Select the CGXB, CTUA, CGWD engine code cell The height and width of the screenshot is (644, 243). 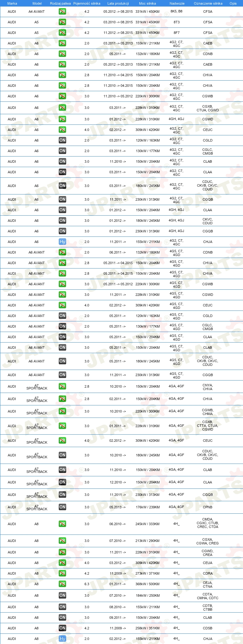click(208, 108)
